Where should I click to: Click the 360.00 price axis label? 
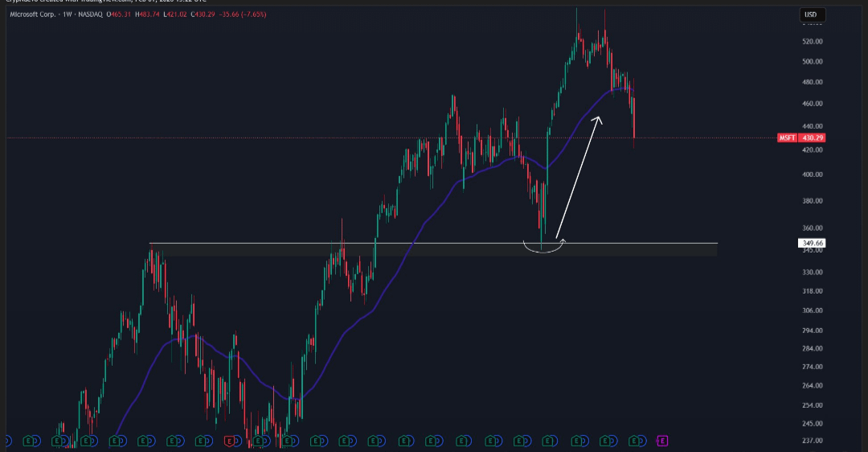tap(812, 228)
